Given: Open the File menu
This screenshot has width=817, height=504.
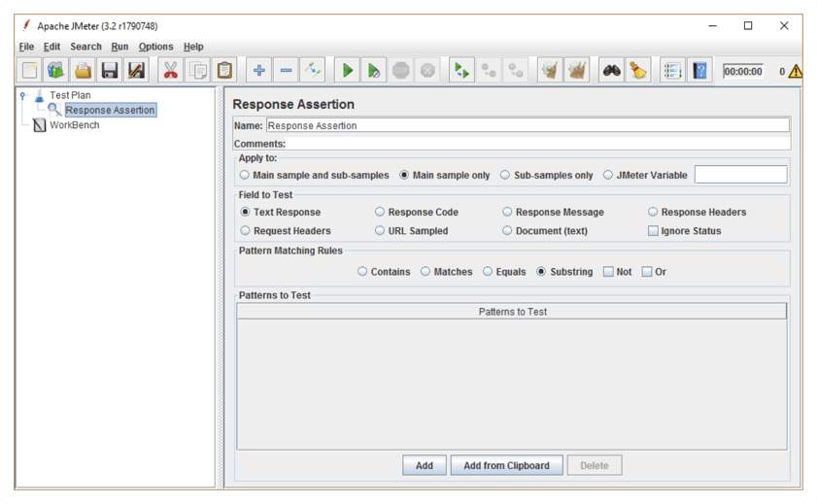Looking at the screenshot, I should [26, 47].
